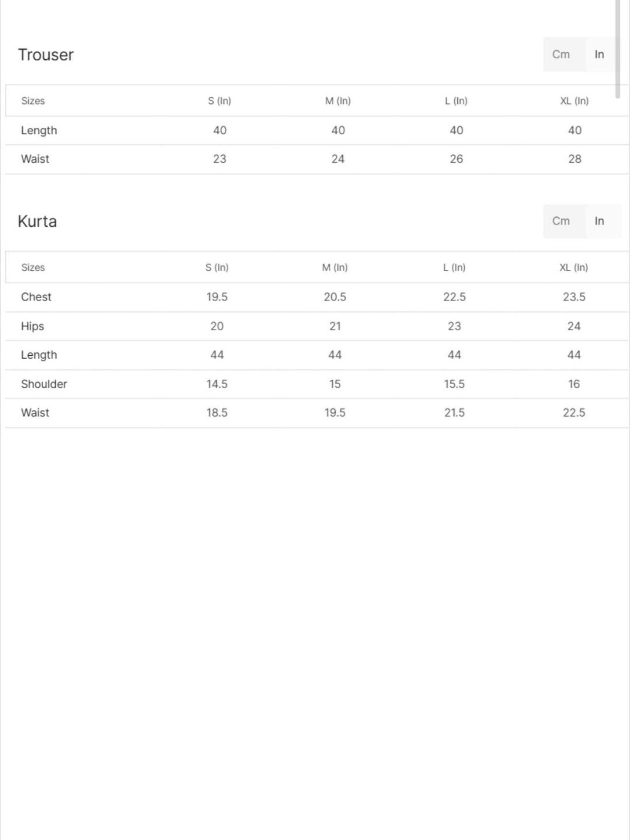Select the Trouser section heading

click(x=46, y=55)
